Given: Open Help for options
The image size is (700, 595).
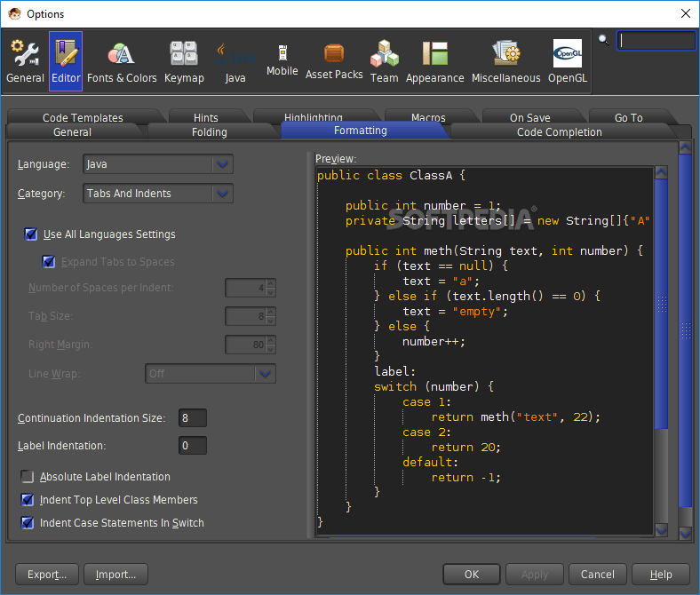Looking at the screenshot, I should point(661,574).
